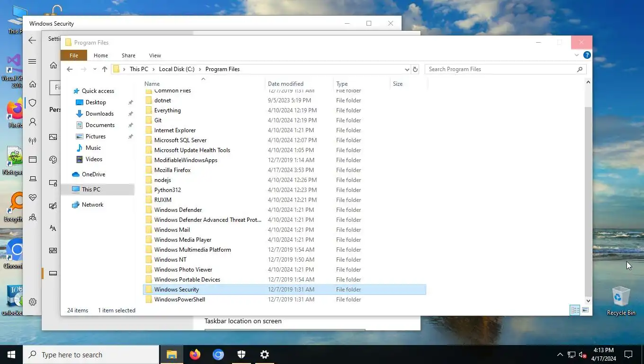
Task: Click the Windows Security back arrow
Action: click(x=32, y=41)
